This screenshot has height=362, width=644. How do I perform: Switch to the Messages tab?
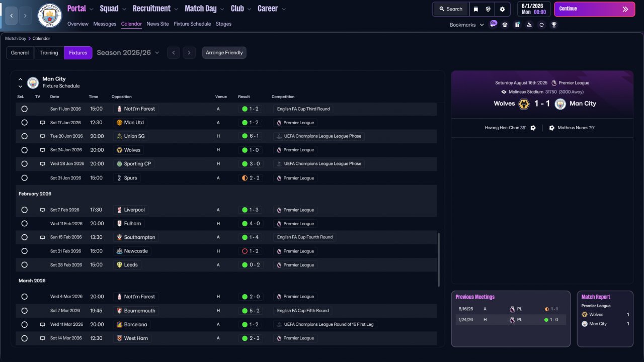pyautogui.click(x=105, y=24)
